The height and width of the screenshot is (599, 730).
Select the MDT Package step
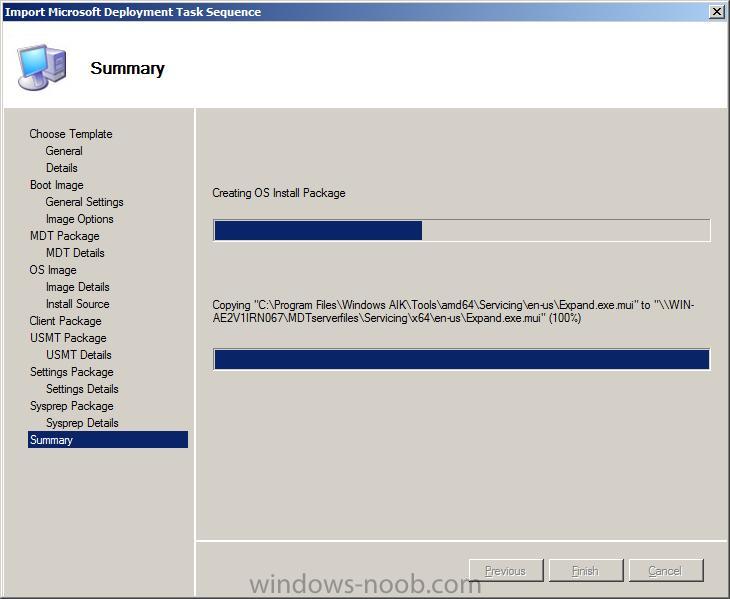pyautogui.click(x=64, y=236)
